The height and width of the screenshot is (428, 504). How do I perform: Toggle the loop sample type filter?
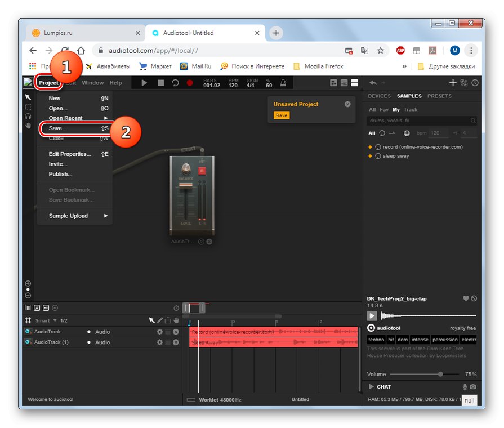(382, 133)
